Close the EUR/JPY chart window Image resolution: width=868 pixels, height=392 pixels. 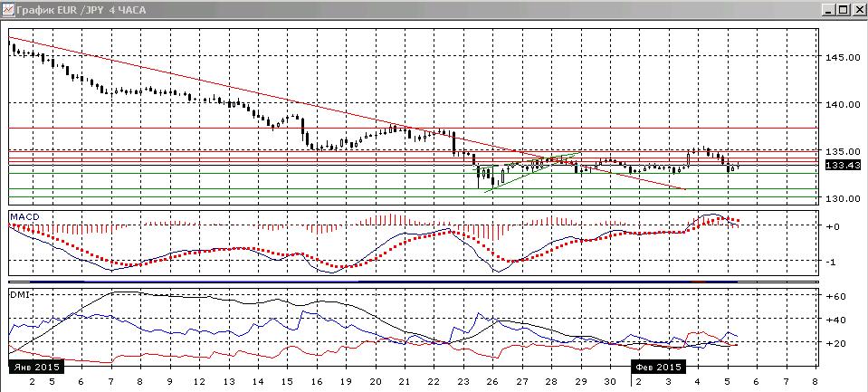pos(857,10)
